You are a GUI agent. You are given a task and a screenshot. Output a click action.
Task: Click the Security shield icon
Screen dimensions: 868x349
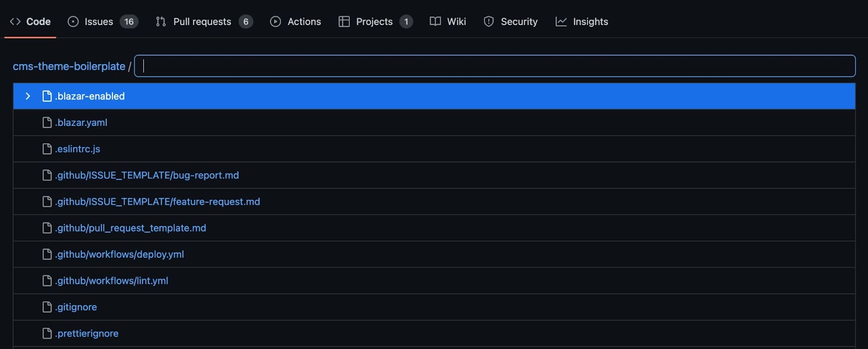(x=488, y=21)
